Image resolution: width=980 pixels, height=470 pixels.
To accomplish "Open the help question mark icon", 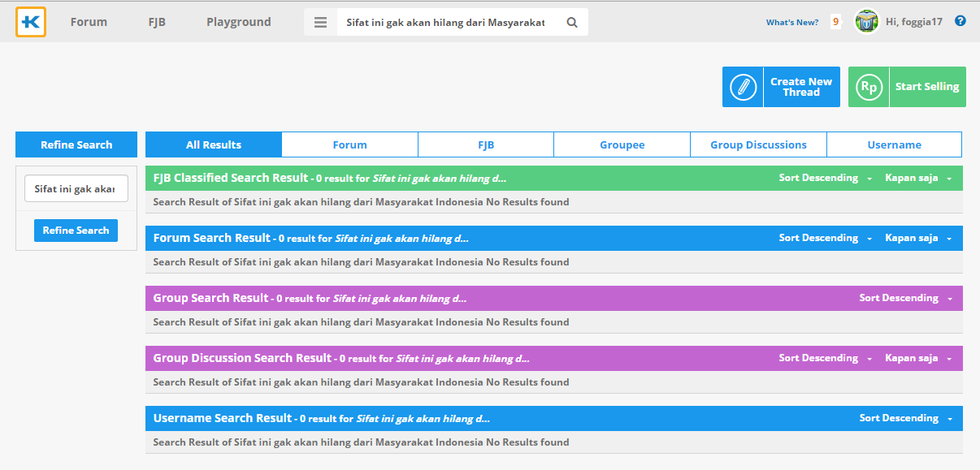I will [960, 21].
